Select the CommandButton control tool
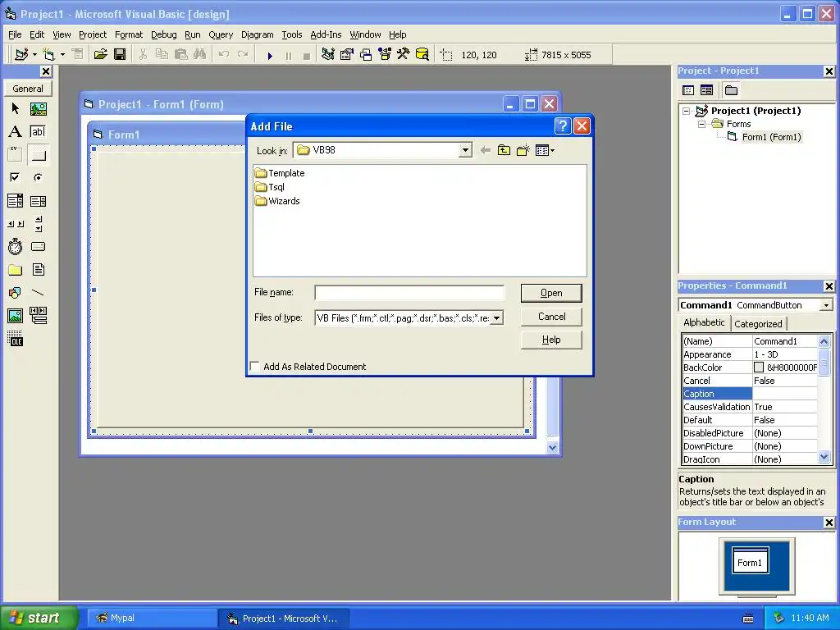Screen dimensions: 840x630 (38, 155)
